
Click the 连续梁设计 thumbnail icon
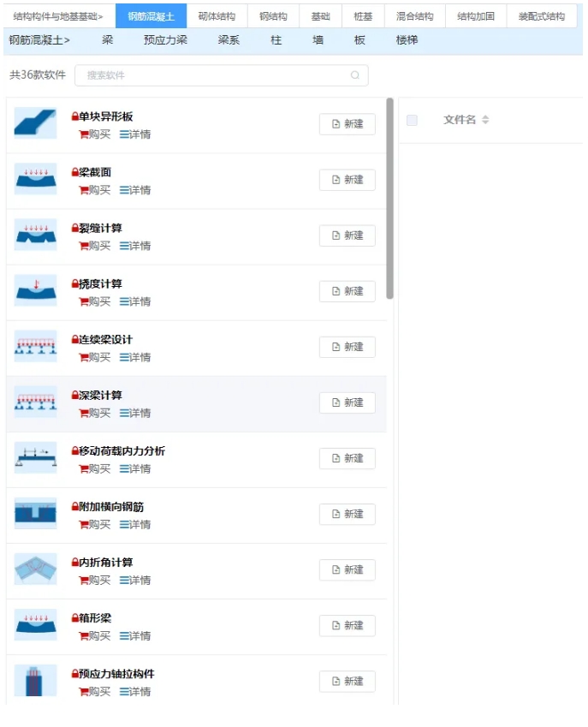(x=35, y=347)
